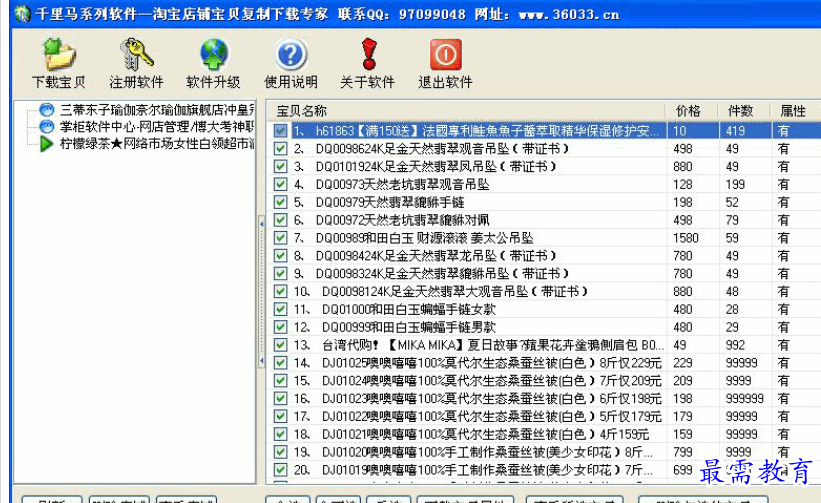
Task: Select row 16 DJ01023 6斤仅198元
Action: pos(545,398)
